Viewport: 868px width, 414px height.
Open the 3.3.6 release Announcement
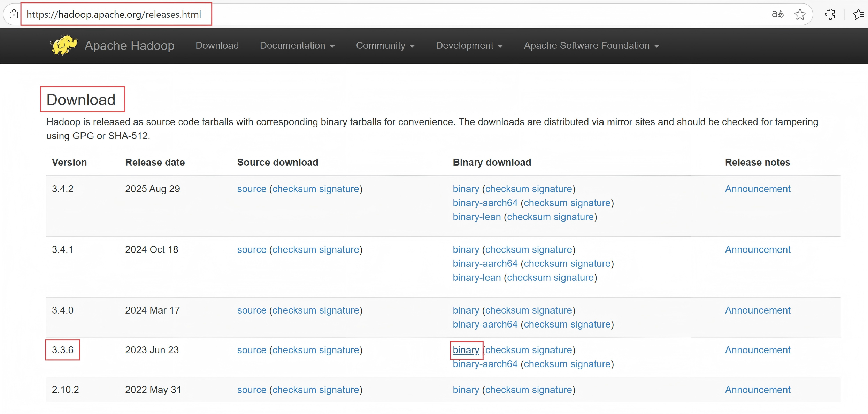pyautogui.click(x=758, y=350)
